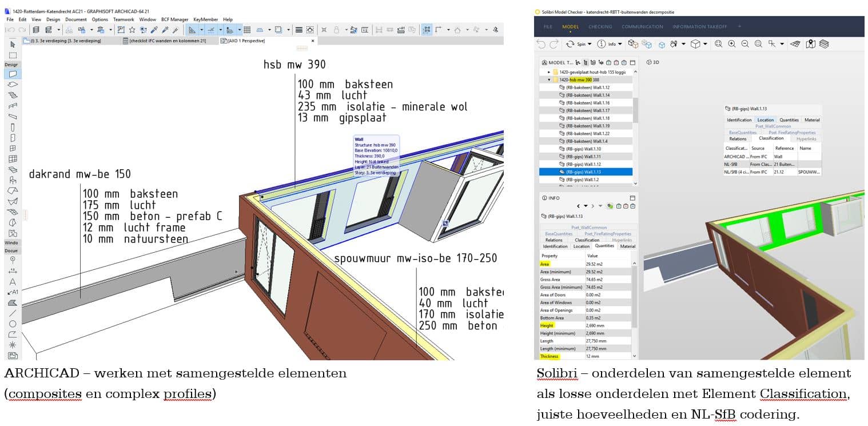Click the Solibri map marker icon

coord(810,44)
